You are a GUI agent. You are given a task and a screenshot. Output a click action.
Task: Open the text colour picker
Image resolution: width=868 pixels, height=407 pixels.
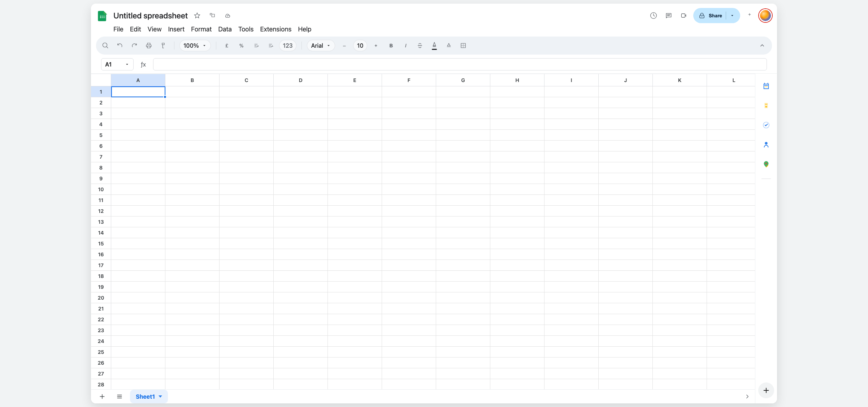pos(434,46)
